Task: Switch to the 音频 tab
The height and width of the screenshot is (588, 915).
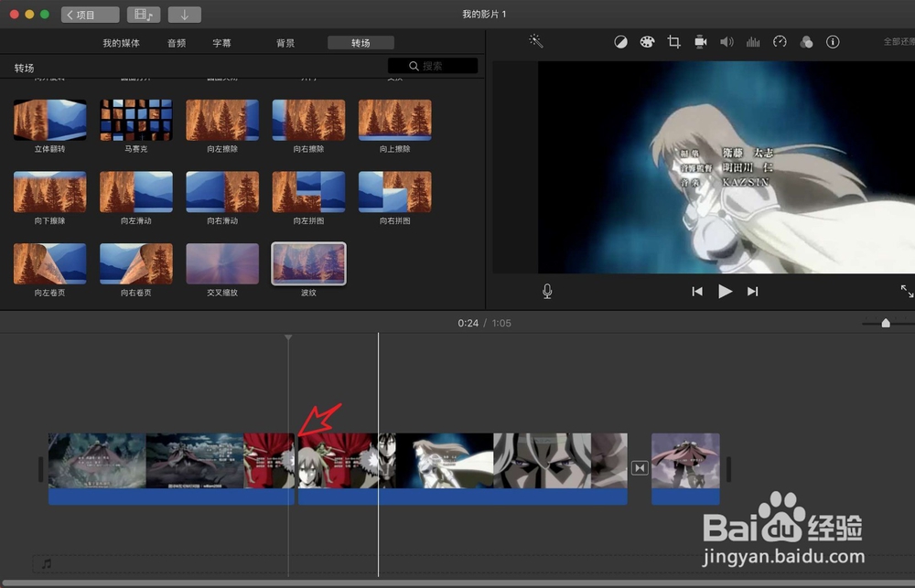Action: (177, 43)
